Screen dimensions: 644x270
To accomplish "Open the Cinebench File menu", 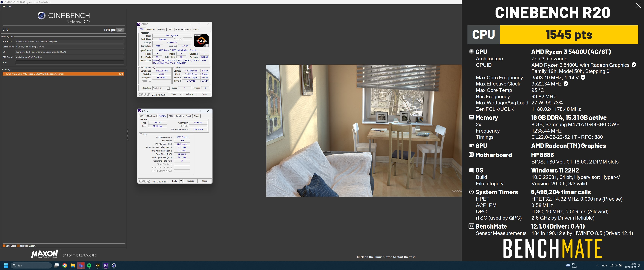I will (x=3, y=7).
